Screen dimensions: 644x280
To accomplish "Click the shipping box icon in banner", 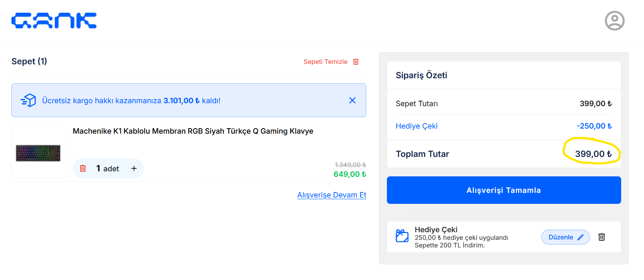I will pos(28,101).
